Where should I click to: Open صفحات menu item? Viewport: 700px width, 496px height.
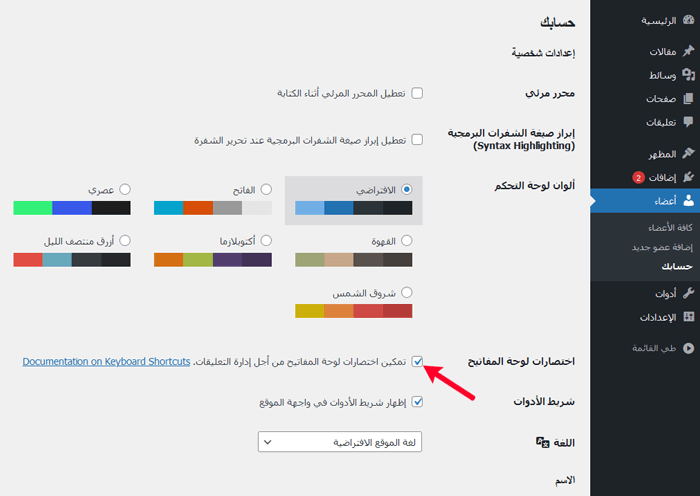click(645, 98)
